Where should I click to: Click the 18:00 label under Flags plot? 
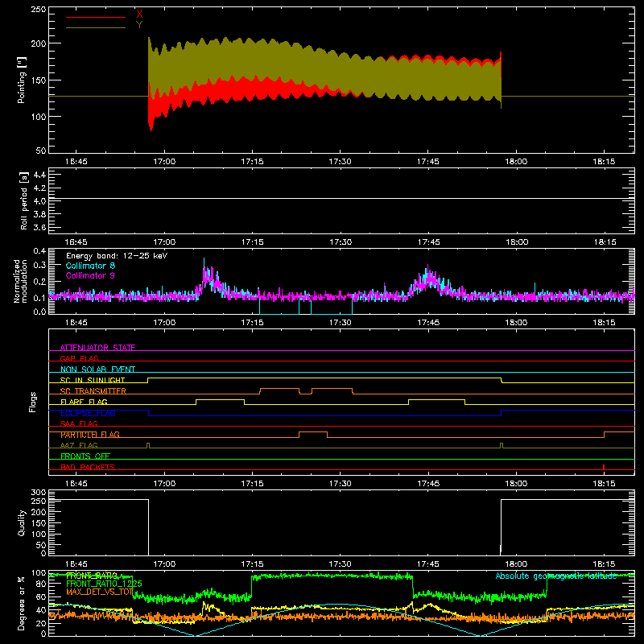[x=516, y=484]
